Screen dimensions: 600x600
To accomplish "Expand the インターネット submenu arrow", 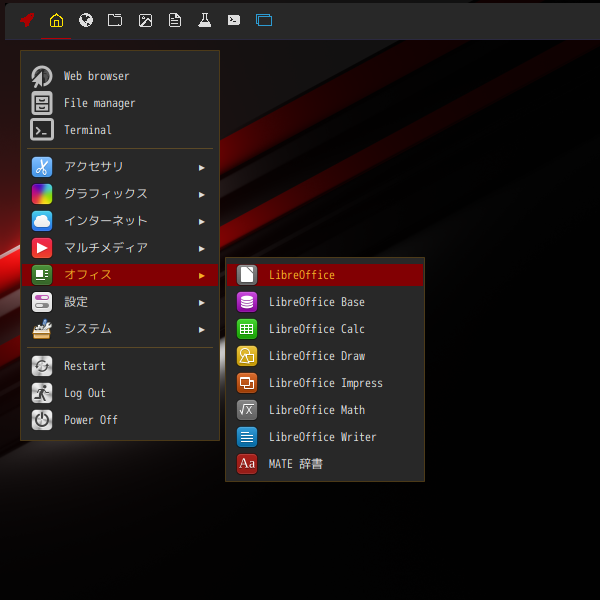I will [202, 222].
